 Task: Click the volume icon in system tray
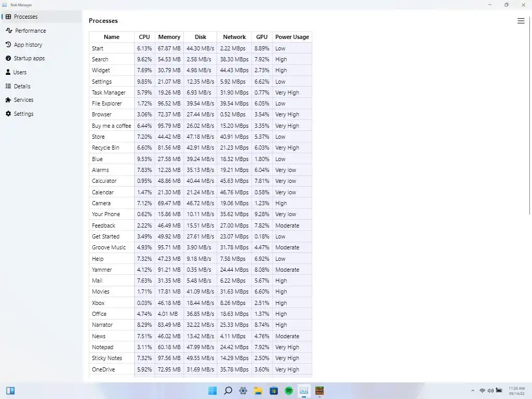[x=490, y=391]
